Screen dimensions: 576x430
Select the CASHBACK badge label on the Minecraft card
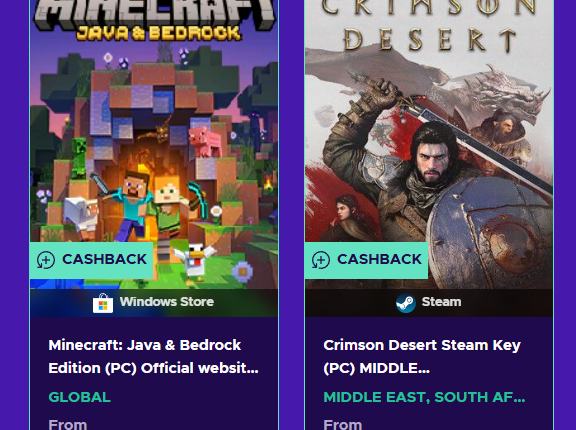[104, 259]
